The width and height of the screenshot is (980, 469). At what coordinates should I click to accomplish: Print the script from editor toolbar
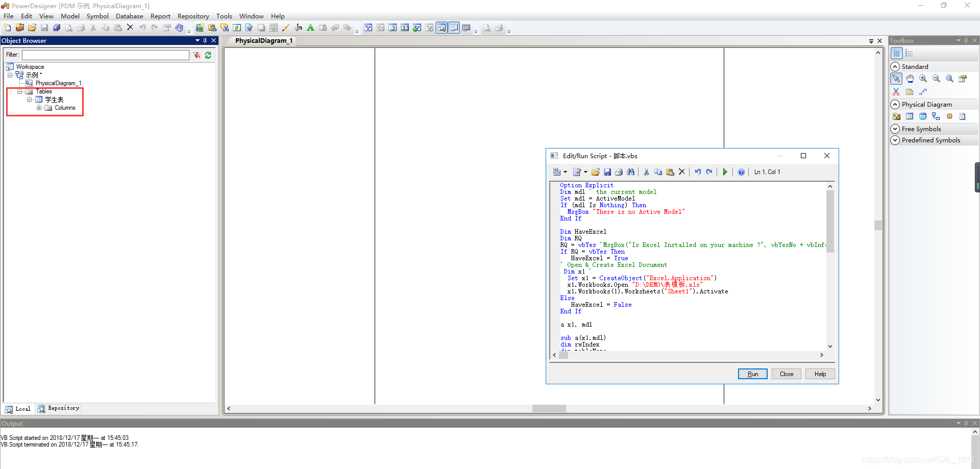(619, 172)
